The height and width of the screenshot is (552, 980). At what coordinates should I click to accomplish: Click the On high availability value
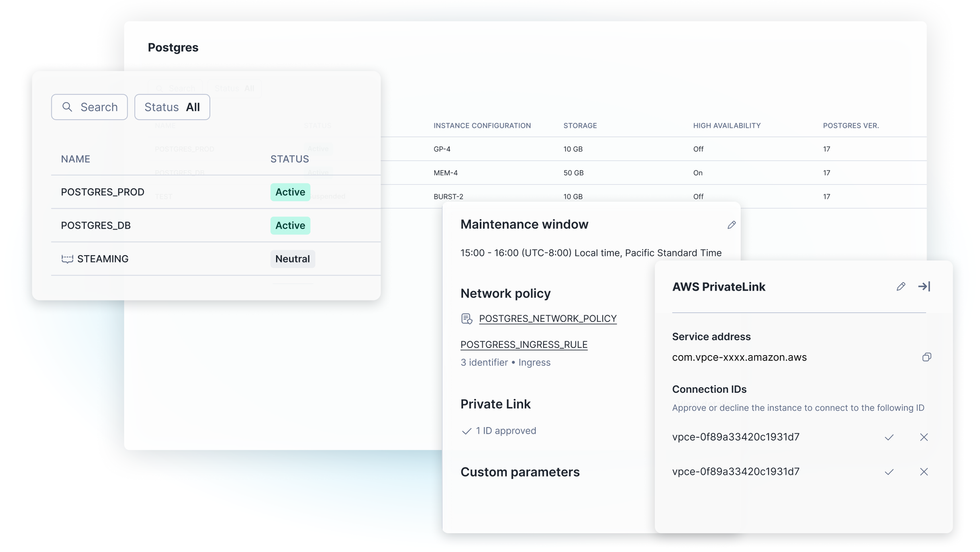[698, 173]
